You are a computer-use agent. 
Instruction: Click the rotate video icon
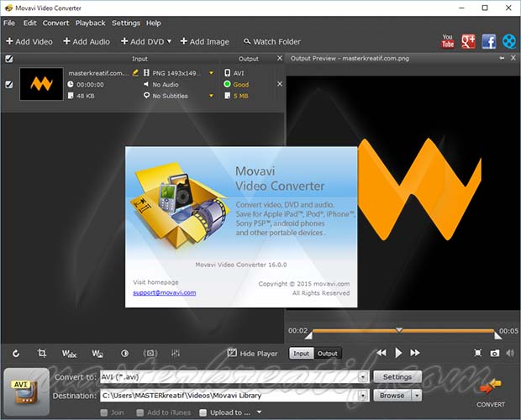click(16, 354)
